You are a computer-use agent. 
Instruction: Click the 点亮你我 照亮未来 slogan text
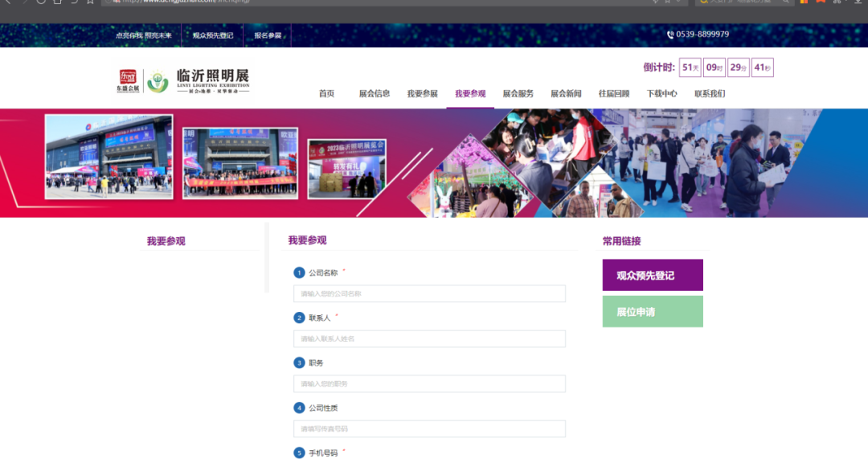tap(143, 35)
